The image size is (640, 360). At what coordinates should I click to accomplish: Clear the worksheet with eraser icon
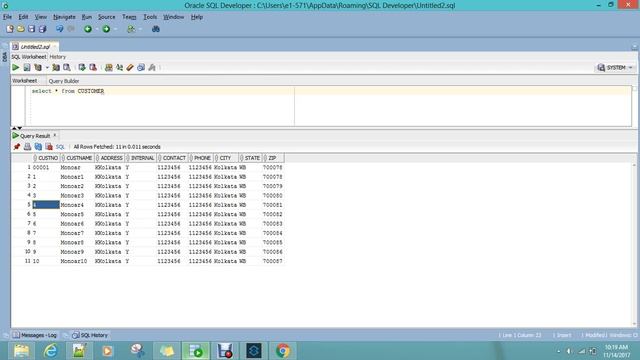pyautogui.click(x=130, y=67)
